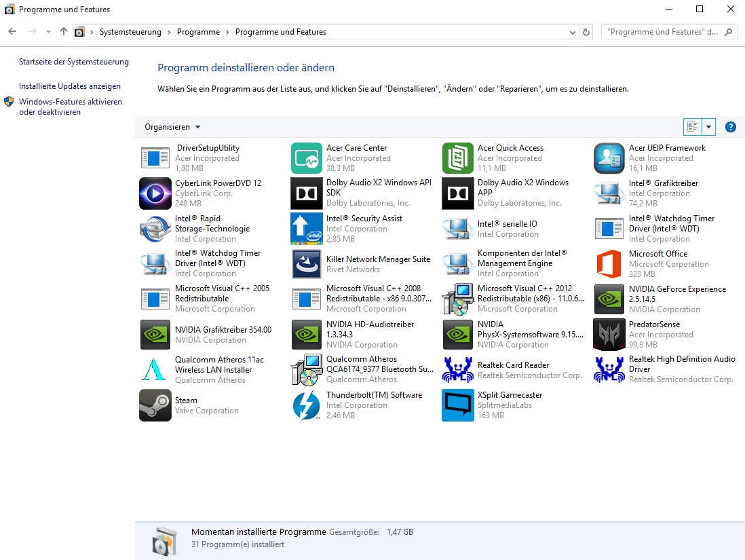Select the 'XSplit Gamecaster' name text
This screenshot has width=745, height=560.
click(x=510, y=395)
